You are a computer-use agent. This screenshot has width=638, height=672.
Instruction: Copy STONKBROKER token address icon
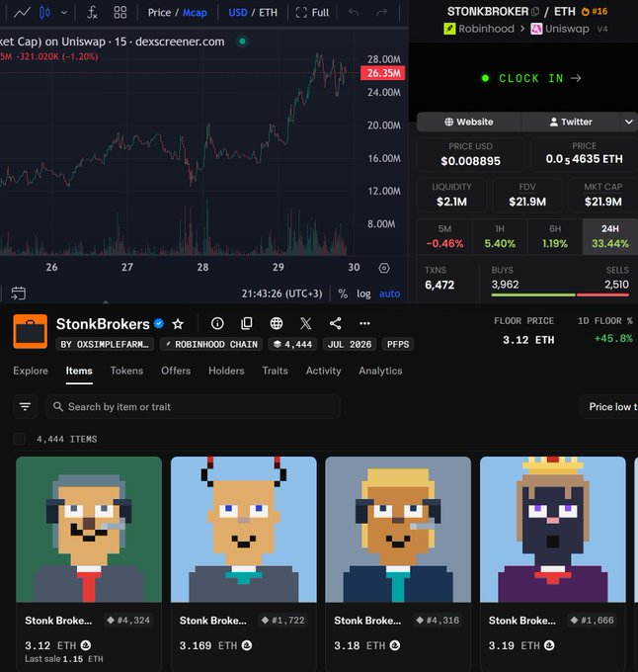coord(535,12)
